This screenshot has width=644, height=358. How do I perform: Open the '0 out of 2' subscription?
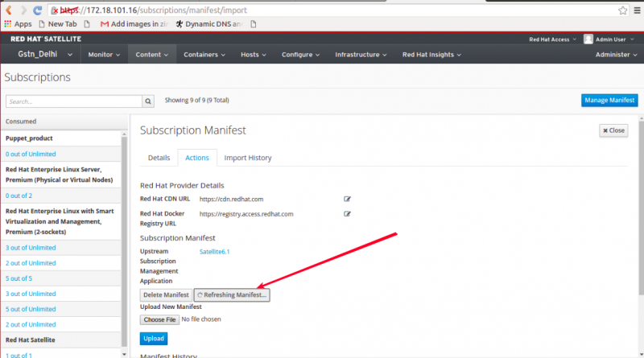point(19,195)
